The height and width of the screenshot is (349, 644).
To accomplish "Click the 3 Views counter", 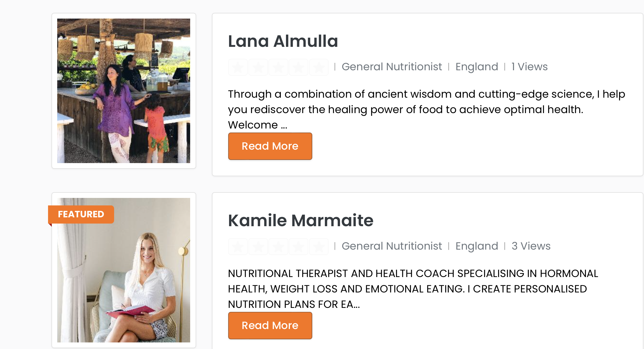I will (x=531, y=246).
